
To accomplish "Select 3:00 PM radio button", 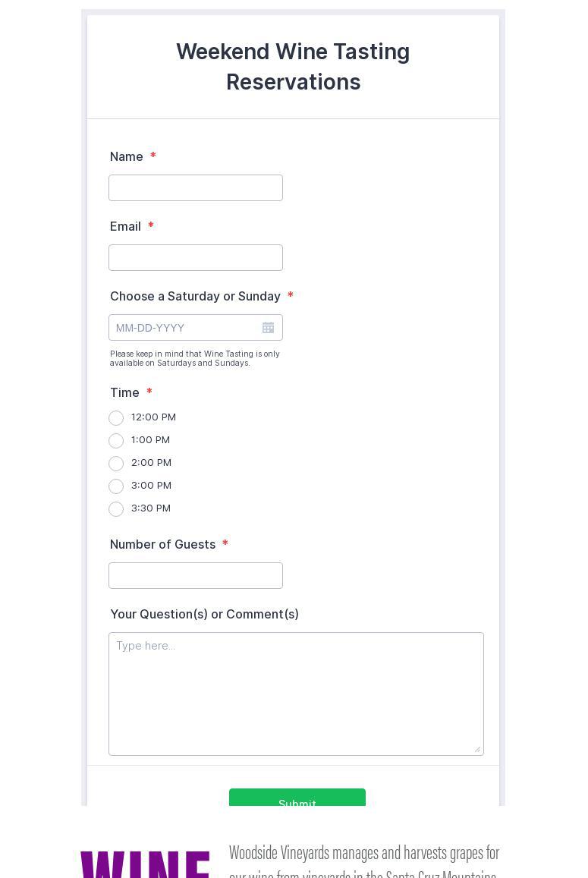I will [116, 486].
